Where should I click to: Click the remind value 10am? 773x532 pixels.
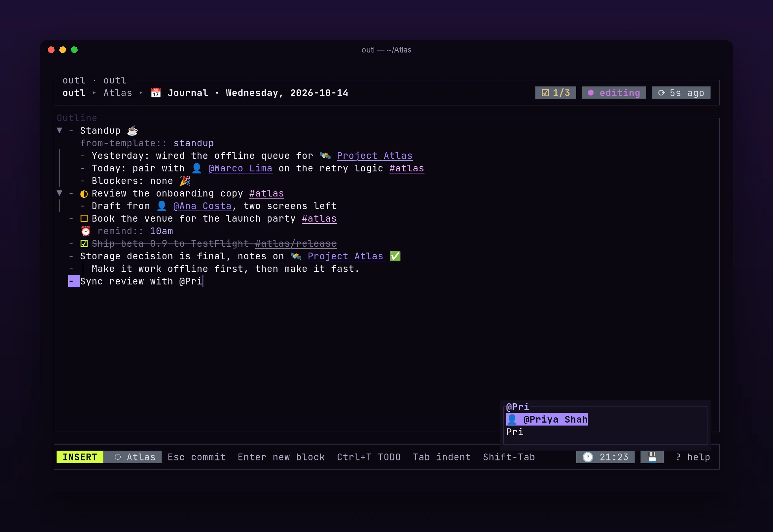(x=162, y=231)
